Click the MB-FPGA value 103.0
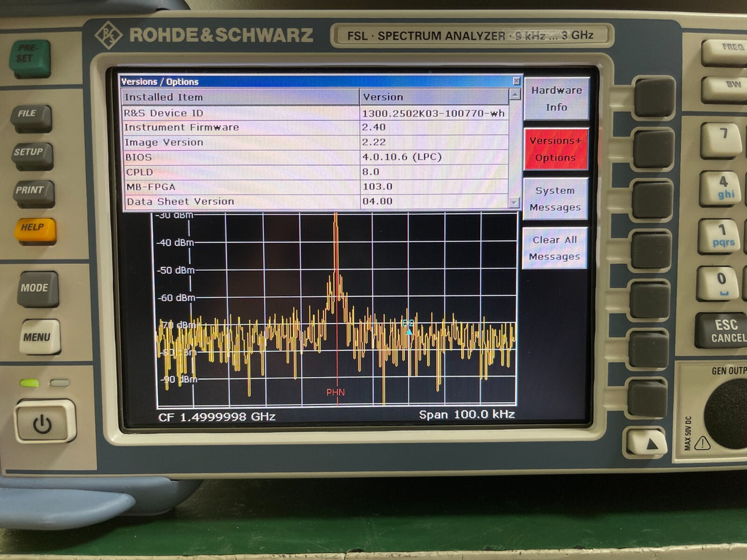 (x=377, y=186)
